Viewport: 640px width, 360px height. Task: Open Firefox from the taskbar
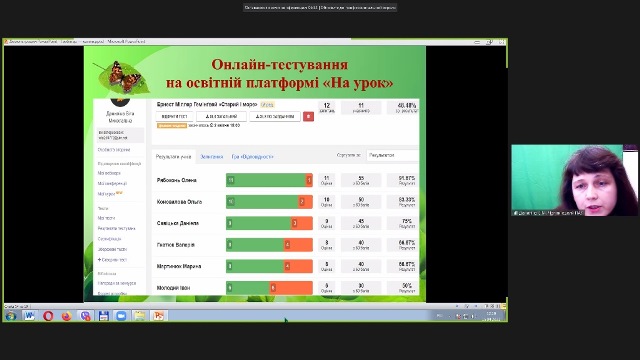pyautogui.click(x=67, y=316)
